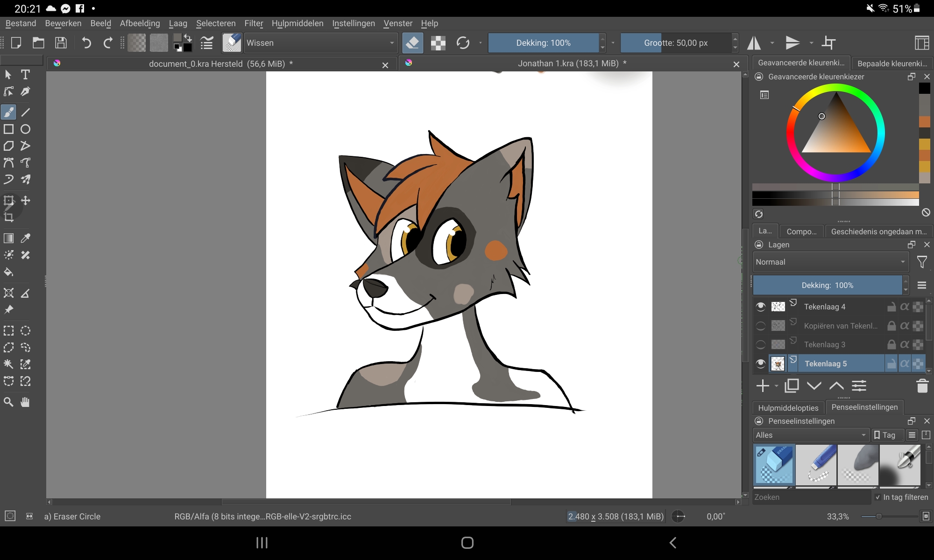Toggle eraser mode in toolbar
This screenshot has width=934, height=560.
[412, 43]
